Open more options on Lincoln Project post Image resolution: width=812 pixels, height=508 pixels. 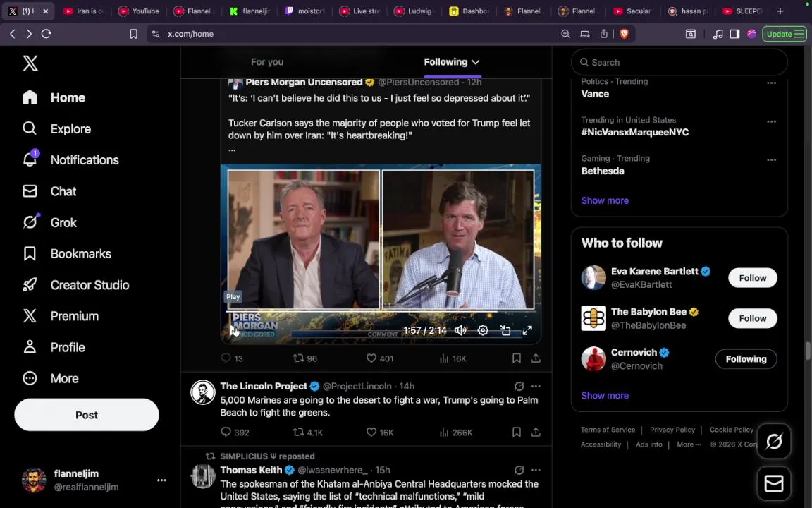[x=536, y=386]
